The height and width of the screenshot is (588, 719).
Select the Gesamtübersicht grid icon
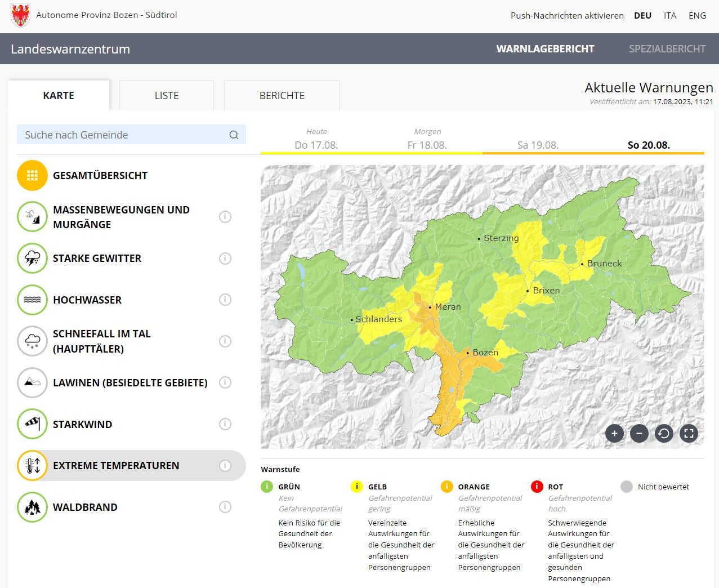pos(32,175)
